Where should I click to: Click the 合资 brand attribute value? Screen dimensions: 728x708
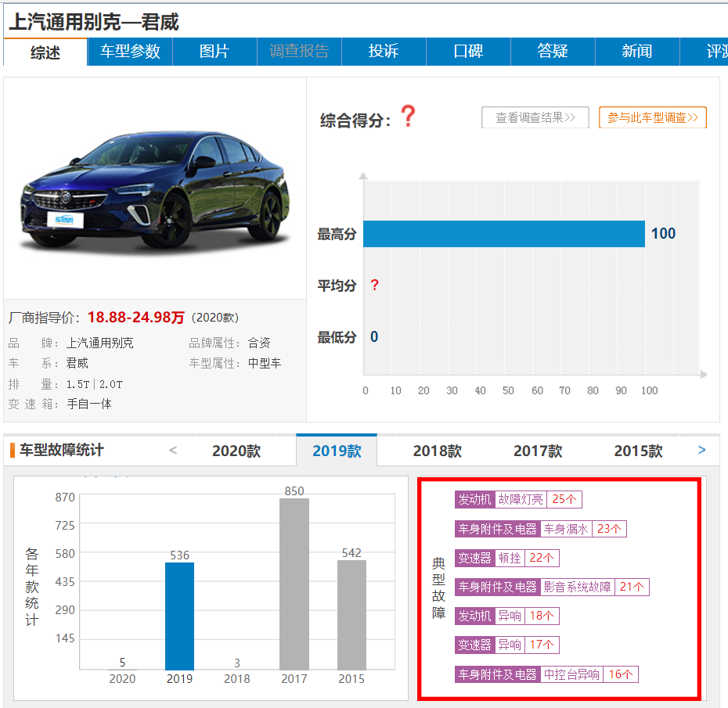coord(258,343)
